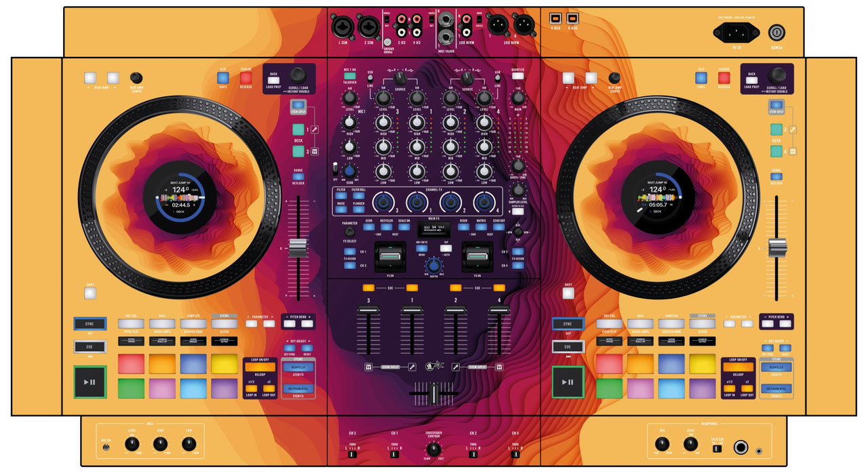
Task: Click the channel 1 LEVEL trim knob
Action: point(416,99)
